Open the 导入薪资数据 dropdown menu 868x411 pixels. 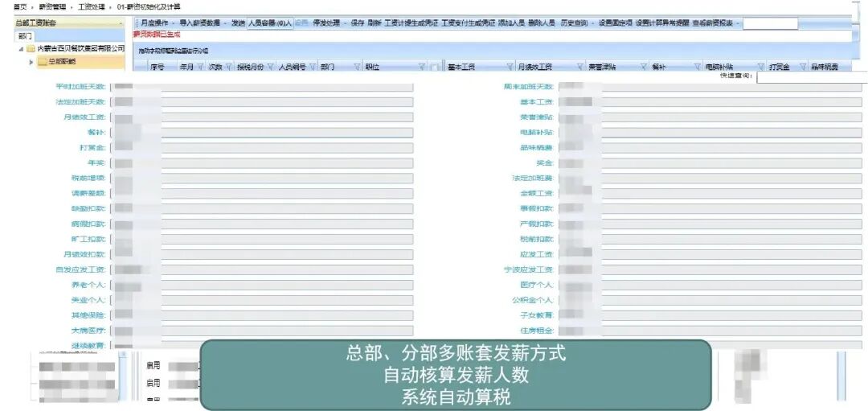(202, 23)
